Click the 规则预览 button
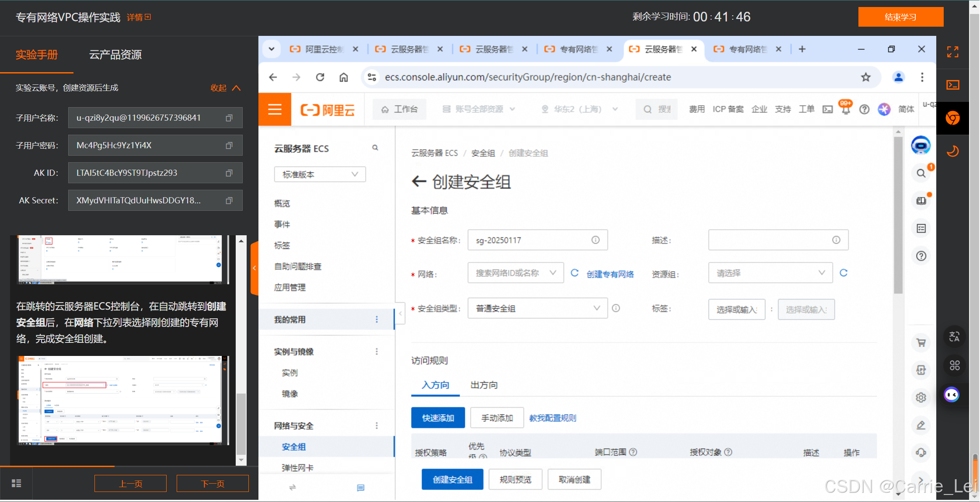This screenshot has width=980, height=502. tap(515, 480)
